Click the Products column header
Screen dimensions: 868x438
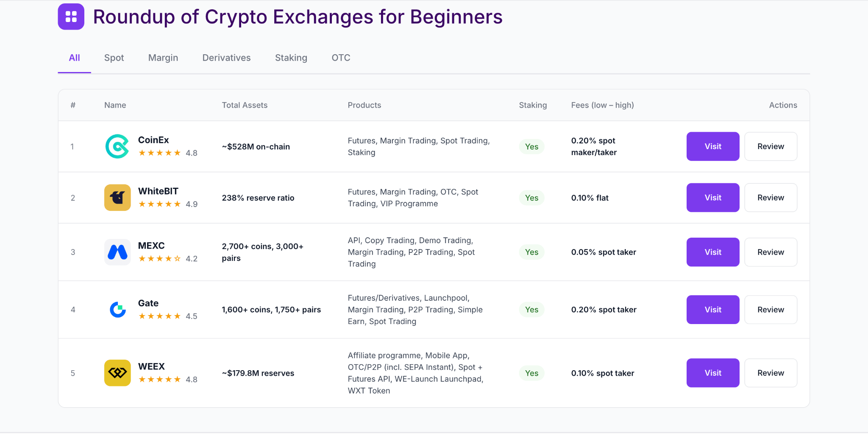[364, 105]
